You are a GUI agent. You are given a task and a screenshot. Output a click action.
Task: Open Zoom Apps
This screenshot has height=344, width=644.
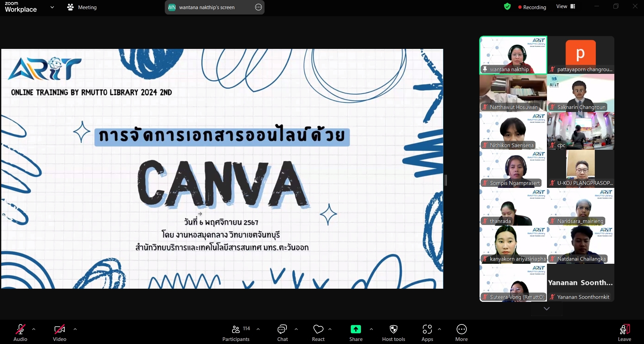(x=427, y=333)
